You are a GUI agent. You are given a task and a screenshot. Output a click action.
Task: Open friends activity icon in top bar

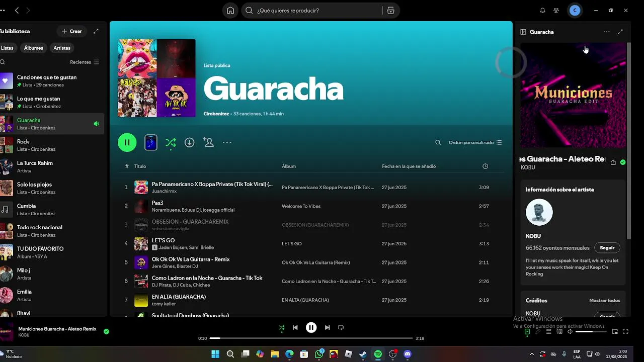556,11
